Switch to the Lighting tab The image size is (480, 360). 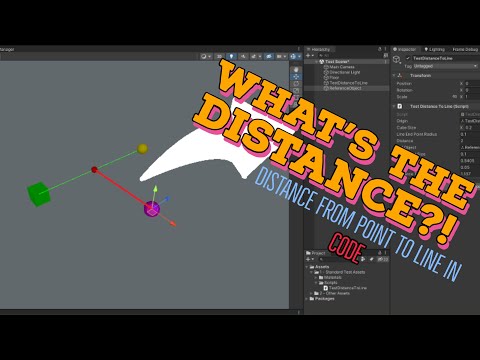pyautogui.click(x=434, y=49)
